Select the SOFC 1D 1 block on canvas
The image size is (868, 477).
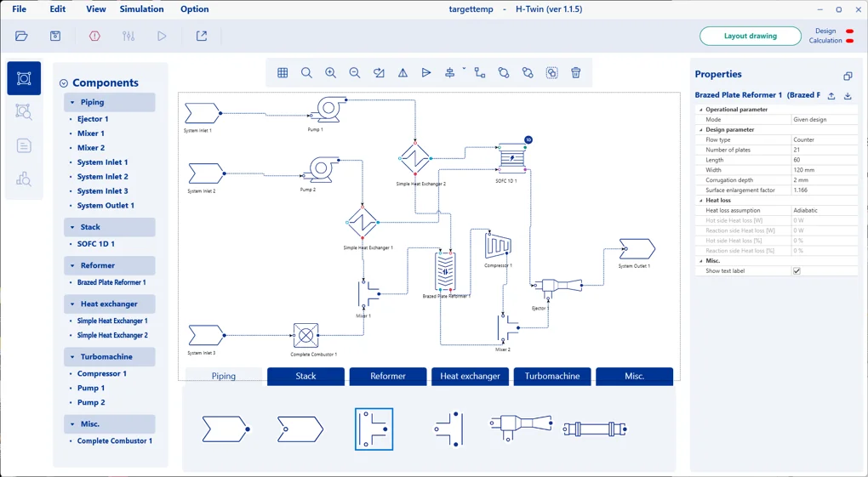[512, 157]
